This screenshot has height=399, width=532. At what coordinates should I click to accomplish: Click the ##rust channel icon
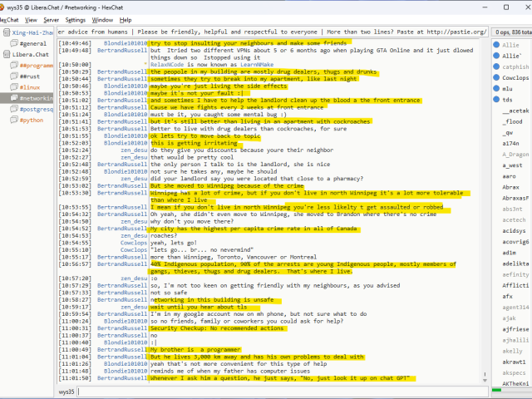coord(14,76)
